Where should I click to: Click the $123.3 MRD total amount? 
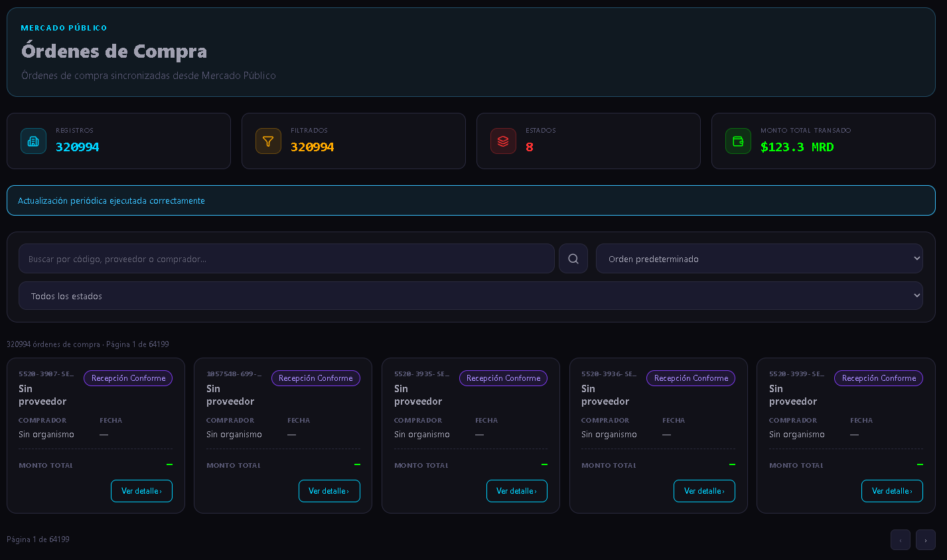pos(797,147)
